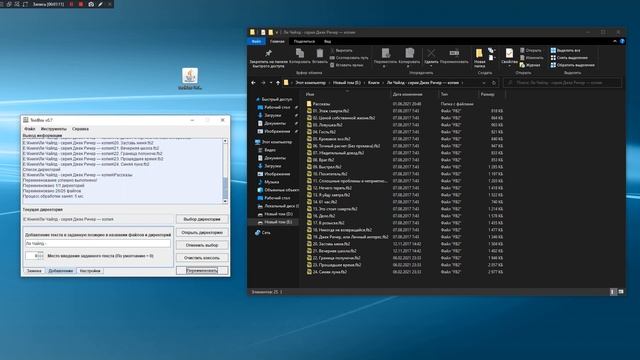Click the Move to (Переместить в) ribbon icon
The height and width of the screenshot is (360, 640).
tap(385, 53)
